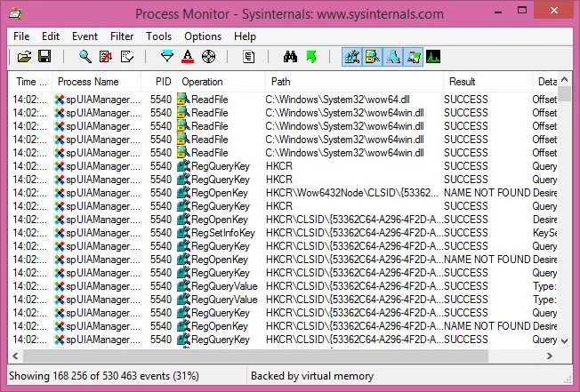Click the Save floppy disk icon
This screenshot has width=580, height=392.
[44, 57]
